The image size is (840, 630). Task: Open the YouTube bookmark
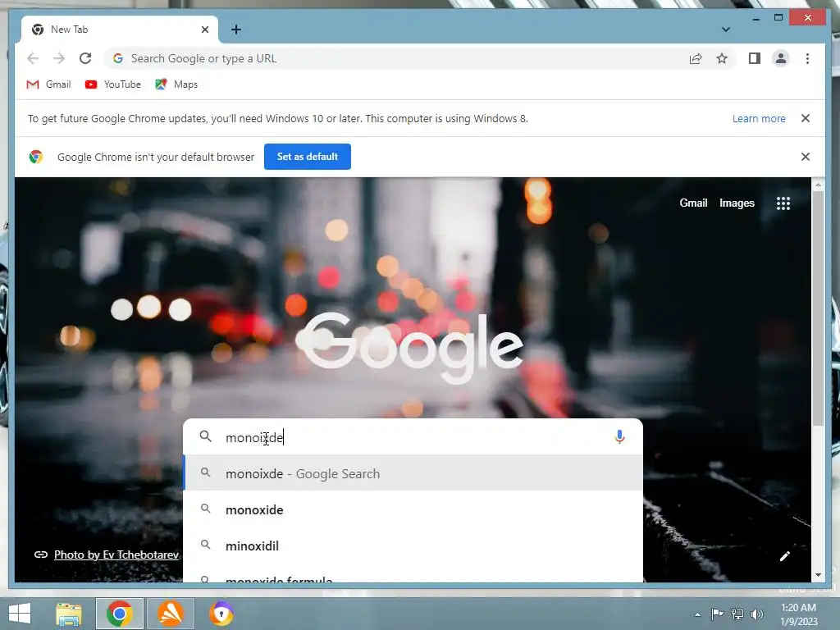[x=113, y=84]
